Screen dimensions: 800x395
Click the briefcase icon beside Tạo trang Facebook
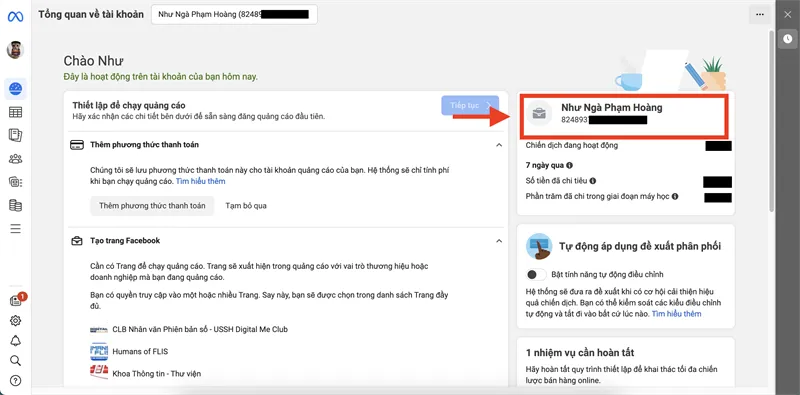tap(77, 240)
